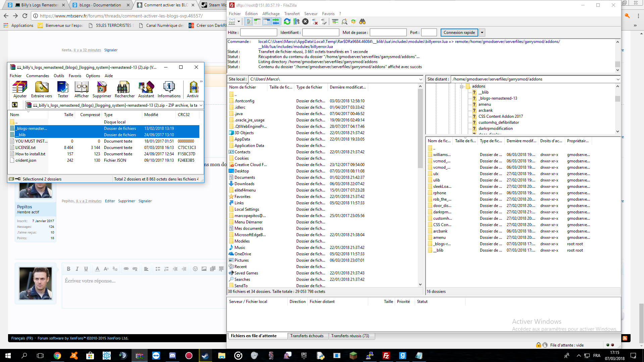
Task: Click the Hôte input field
Action: tap(258, 33)
